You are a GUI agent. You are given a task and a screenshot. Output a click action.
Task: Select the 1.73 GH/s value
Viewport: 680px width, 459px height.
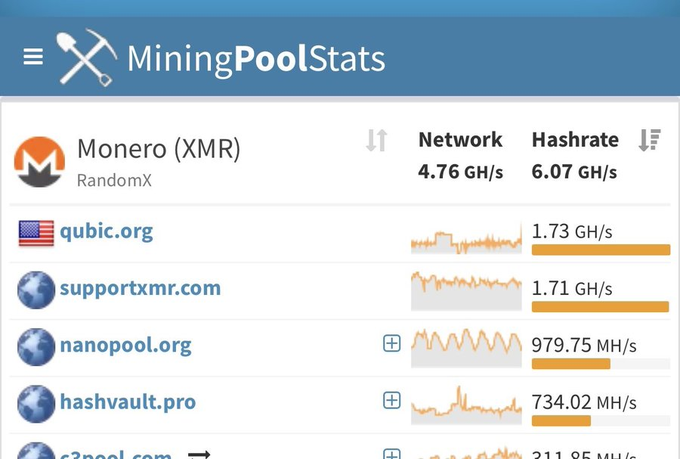(x=572, y=231)
